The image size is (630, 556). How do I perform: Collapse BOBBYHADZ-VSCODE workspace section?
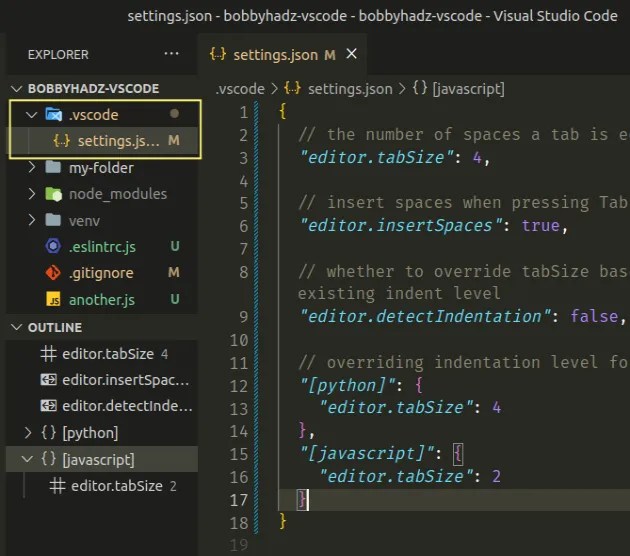click(x=17, y=88)
